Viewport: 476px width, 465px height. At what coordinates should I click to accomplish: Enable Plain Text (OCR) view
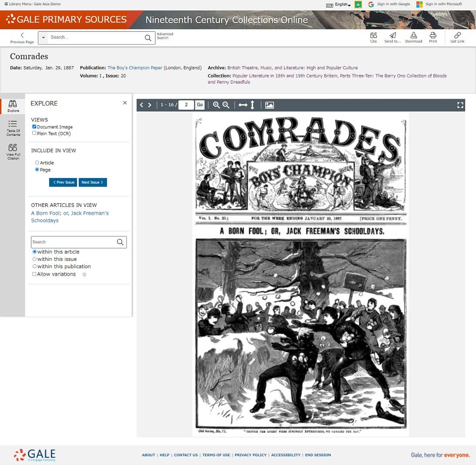(34, 133)
